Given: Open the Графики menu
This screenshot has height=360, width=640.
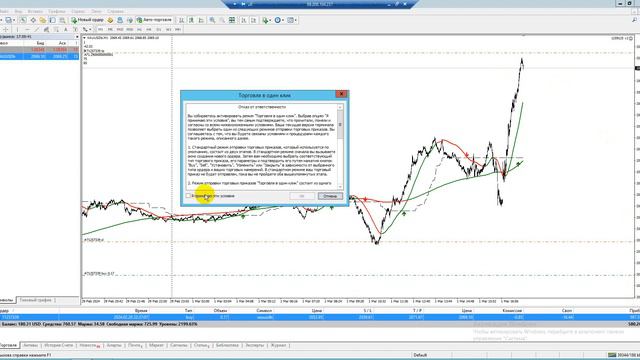Looking at the screenshot, I should [x=57, y=11].
